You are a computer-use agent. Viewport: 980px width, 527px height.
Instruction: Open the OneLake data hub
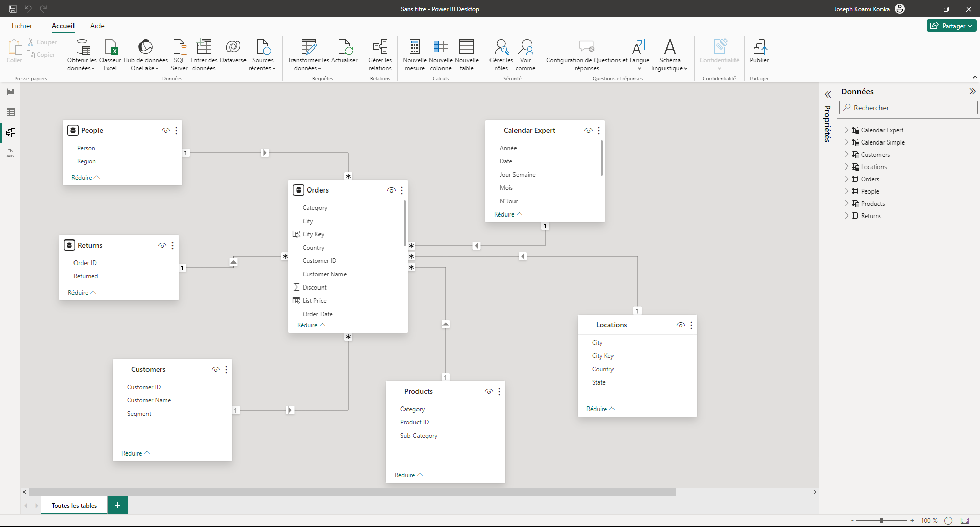pyautogui.click(x=145, y=55)
